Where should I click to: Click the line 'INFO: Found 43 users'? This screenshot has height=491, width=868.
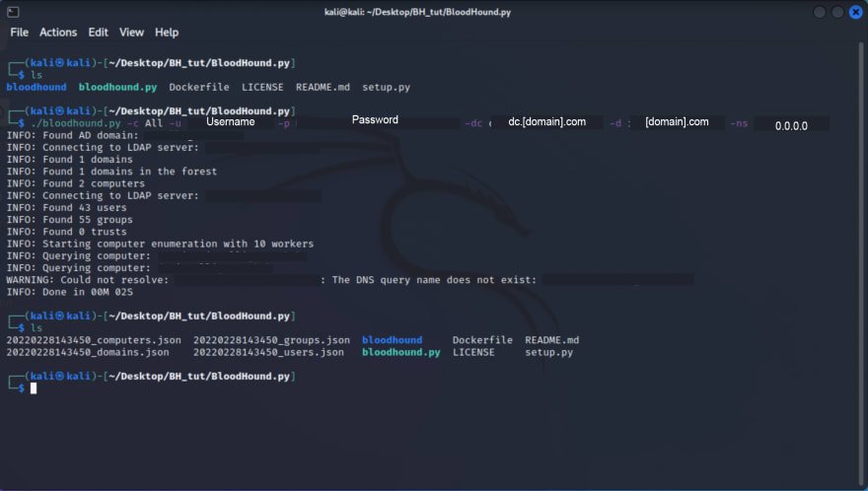(x=66, y=208)
